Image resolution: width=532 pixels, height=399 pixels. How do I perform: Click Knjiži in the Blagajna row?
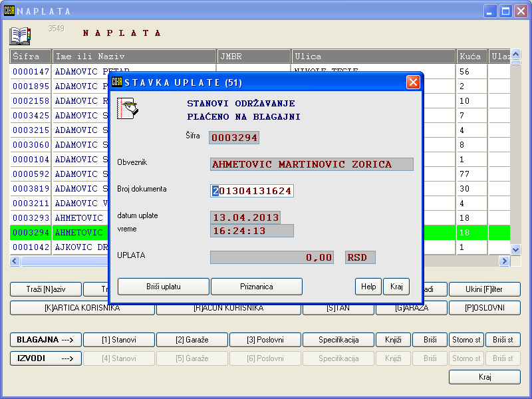(393, 340)
